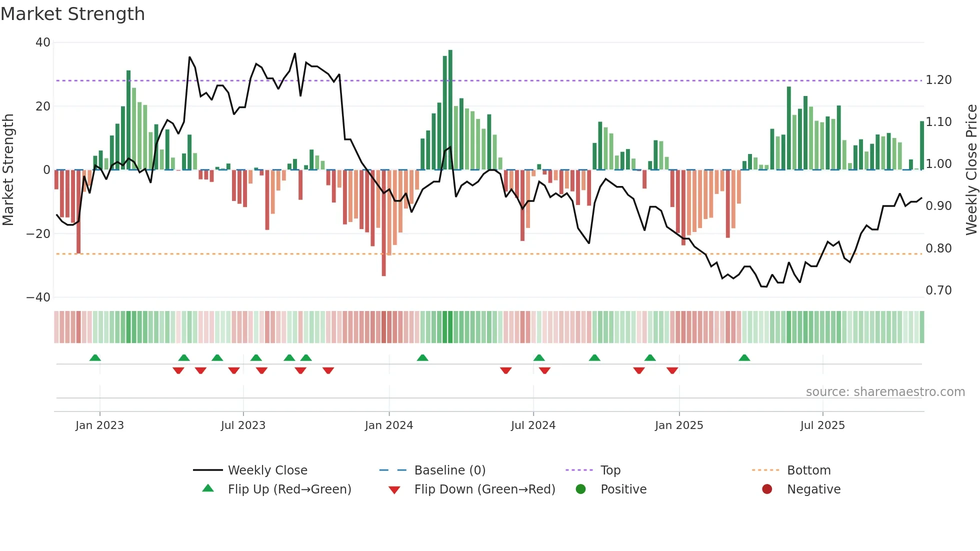Image resolution: width=980 pixels, height=551 pixels.
Task: Click the first red flip-down triangle marker
Action: (x=178, y=370)
